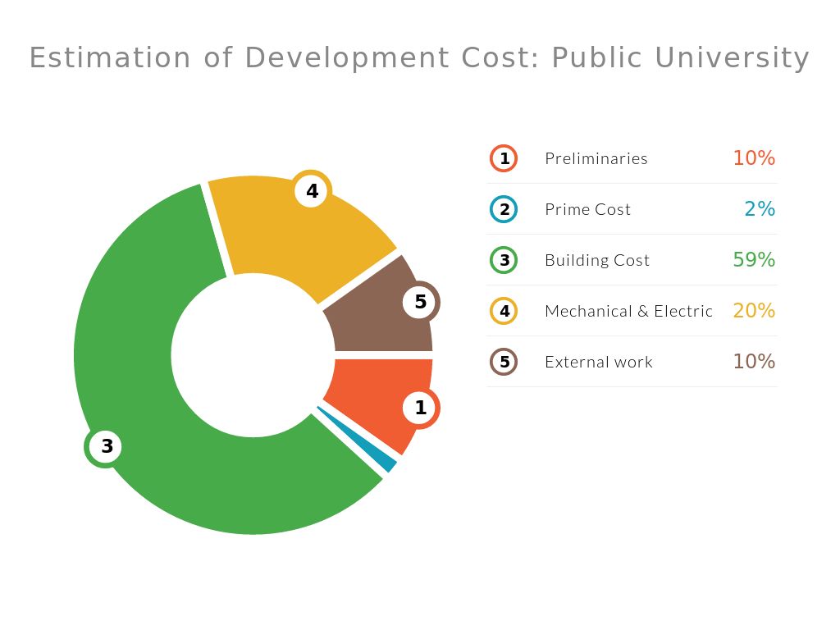Click the "Mechanical & Electric" legend label
This screenshot has width=840, height=630.
(628, 311)
